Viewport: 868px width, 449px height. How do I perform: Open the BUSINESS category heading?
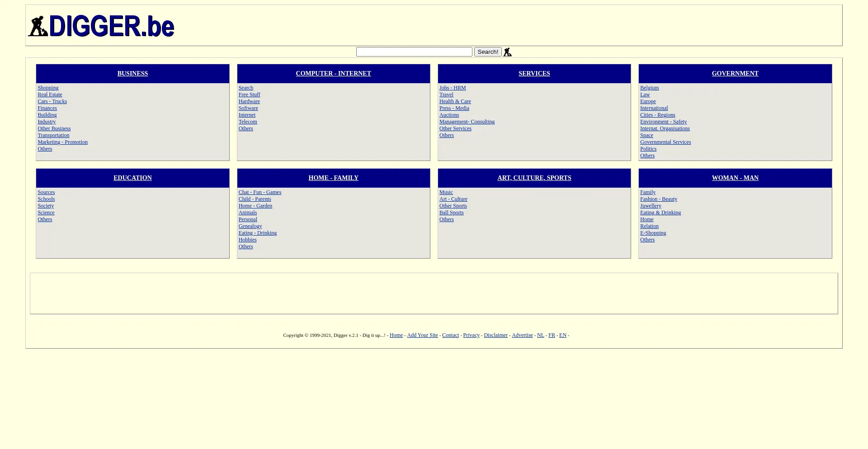[x=132, y=73]
